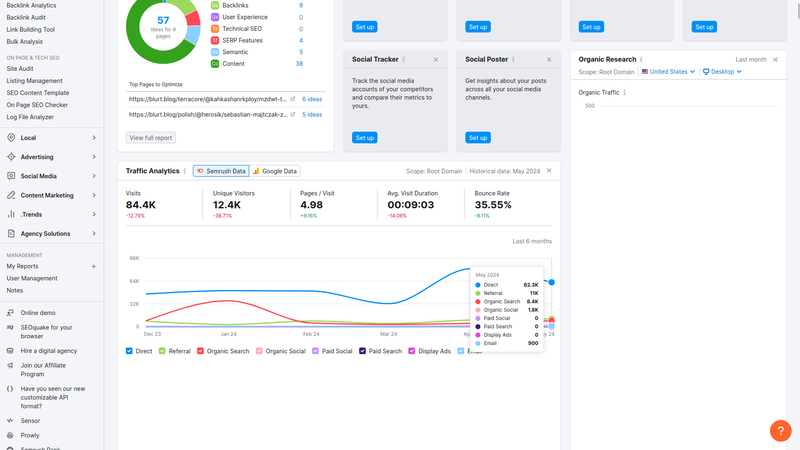800x450 pixels.
Task: Open the United States country dropdown
Action: pyautogui.click(x=669, y=72)
